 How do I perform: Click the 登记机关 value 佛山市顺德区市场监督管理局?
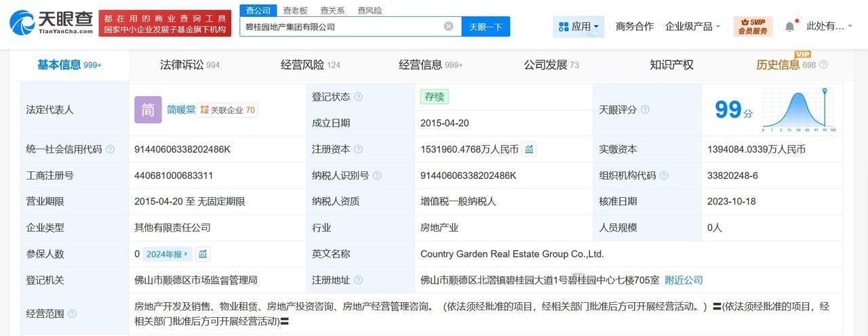click(196, 280)
